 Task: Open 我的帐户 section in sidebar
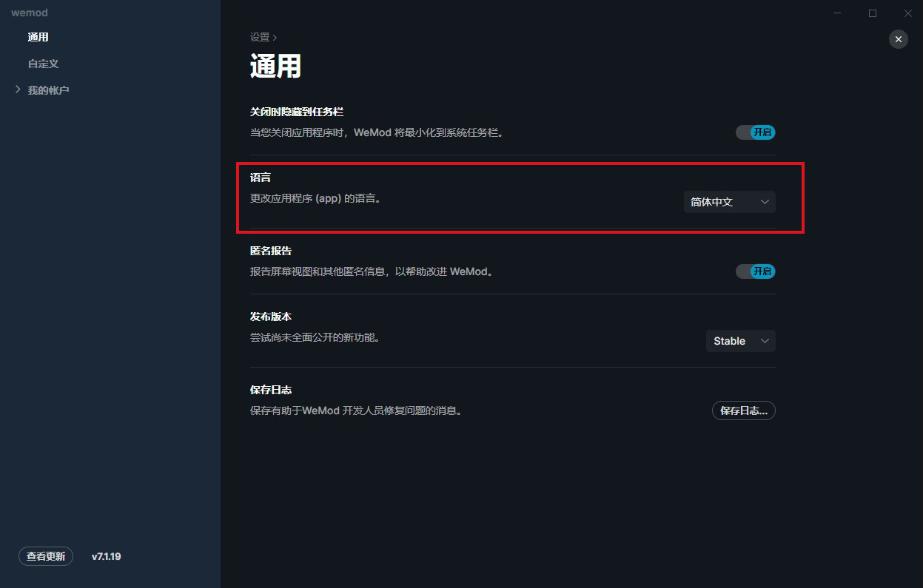48,90
